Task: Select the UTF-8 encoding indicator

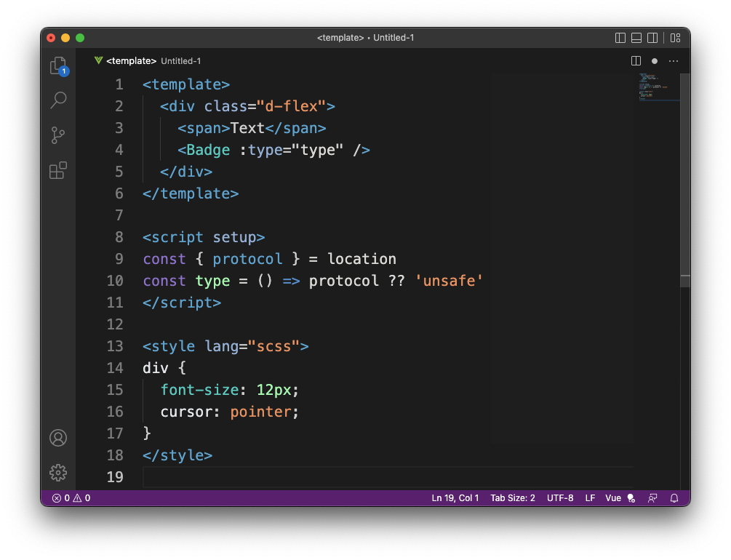Action: pos(560,498)
